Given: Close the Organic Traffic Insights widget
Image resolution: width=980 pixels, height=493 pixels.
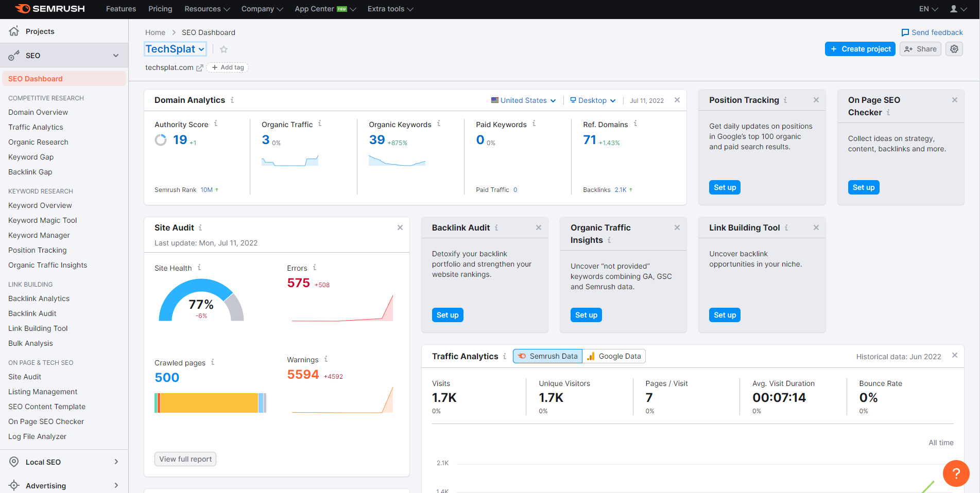Looking at the screenshot, I should pyautogui.click(x=677, y=227).
